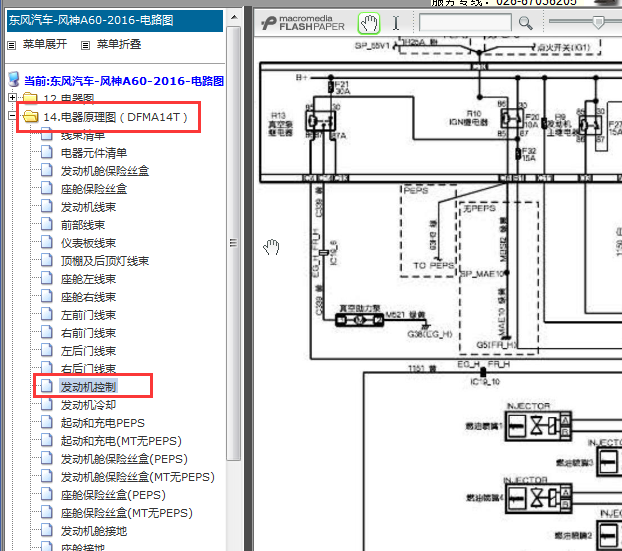Click the zoom slider handle in toolbar
The width and height of the screenshot is (622, 551).
(x=599, y=22)
